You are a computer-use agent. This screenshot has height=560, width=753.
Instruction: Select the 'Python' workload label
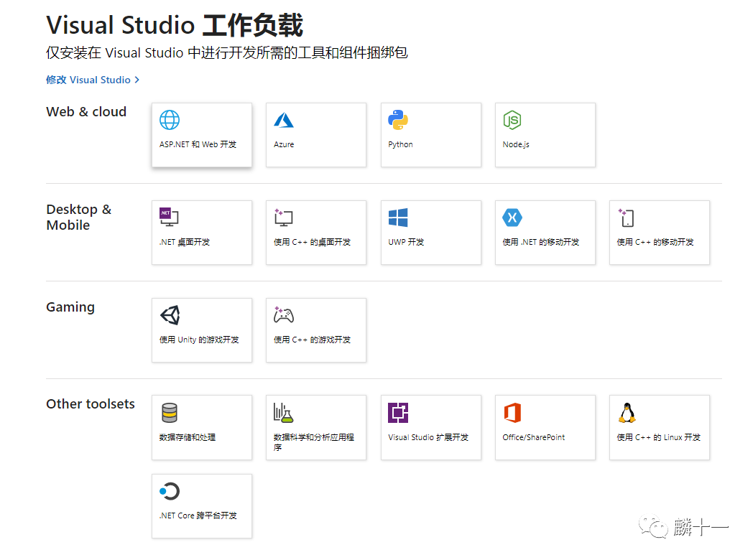click(x=400, y=144)
